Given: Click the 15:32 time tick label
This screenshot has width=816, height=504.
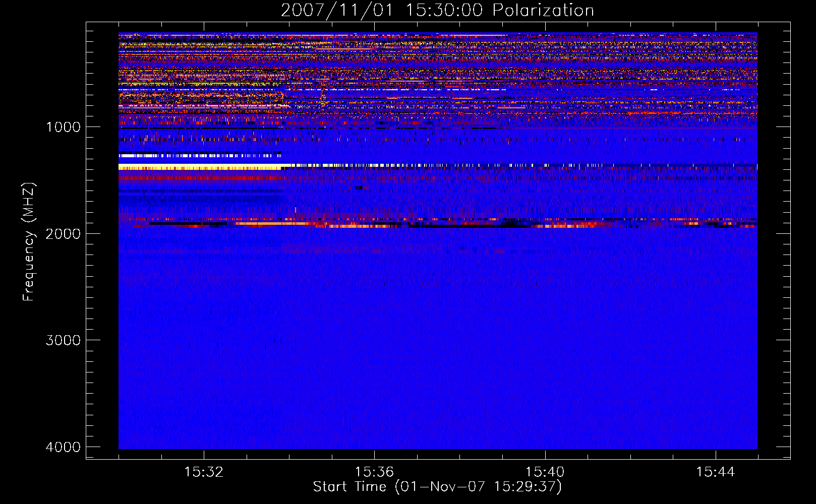Looking at the screenshot, I should pos(204,472).
